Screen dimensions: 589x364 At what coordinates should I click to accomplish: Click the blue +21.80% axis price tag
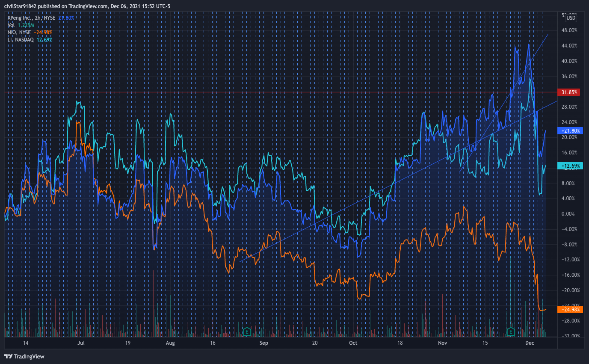pyautogui.click(x=571, y=130)
